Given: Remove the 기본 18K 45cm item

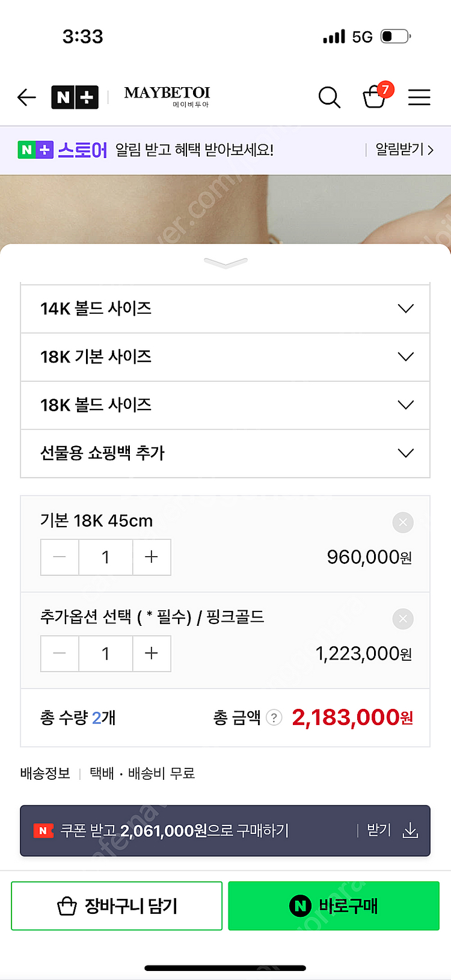Looking at the screenshot, I should [403, 522].
